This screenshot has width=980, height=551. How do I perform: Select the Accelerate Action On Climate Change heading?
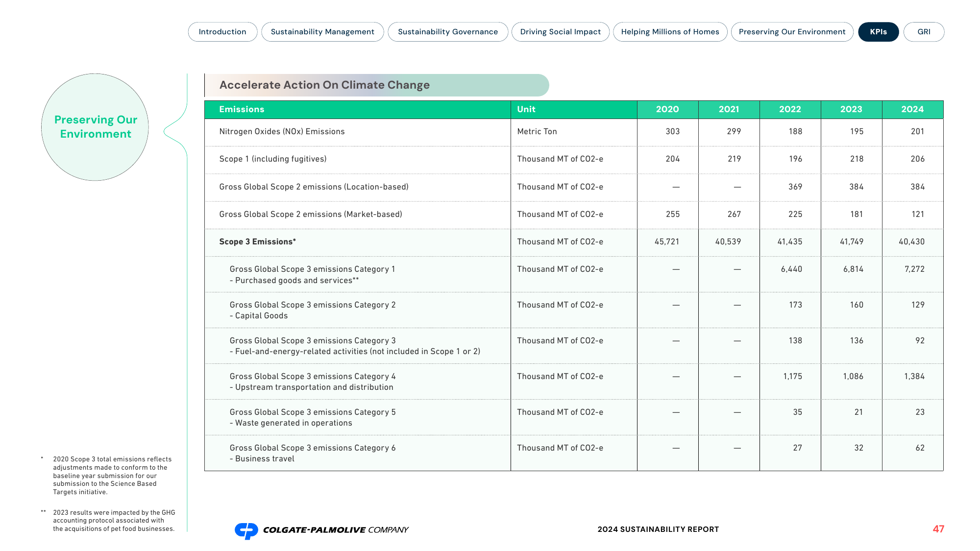coord(324,85)
